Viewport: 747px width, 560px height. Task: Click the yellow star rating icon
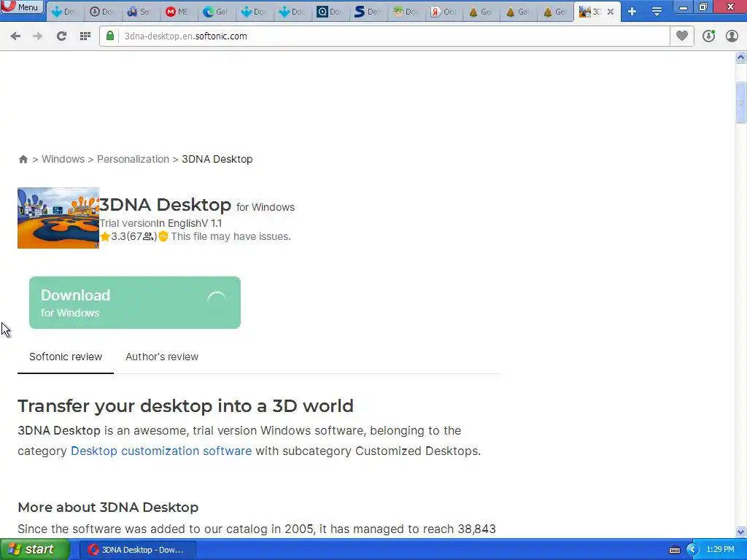[105, 236]
